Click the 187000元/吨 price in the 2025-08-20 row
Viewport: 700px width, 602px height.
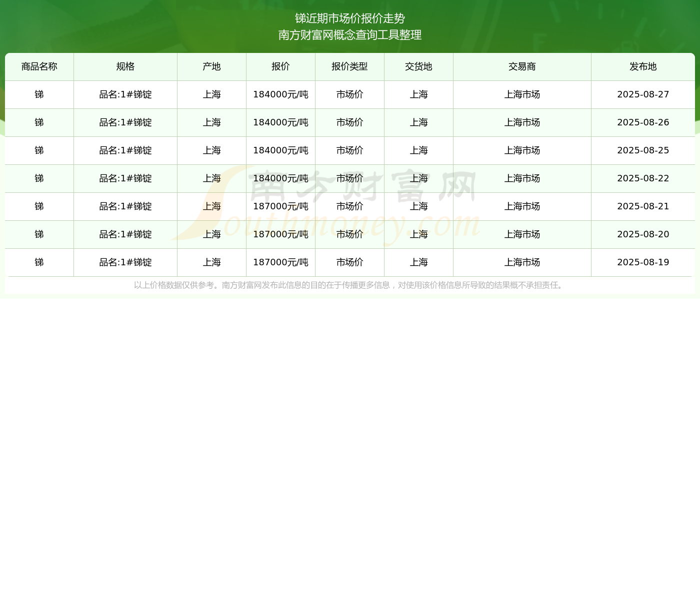pyautogui.click(x=281, y=234)
